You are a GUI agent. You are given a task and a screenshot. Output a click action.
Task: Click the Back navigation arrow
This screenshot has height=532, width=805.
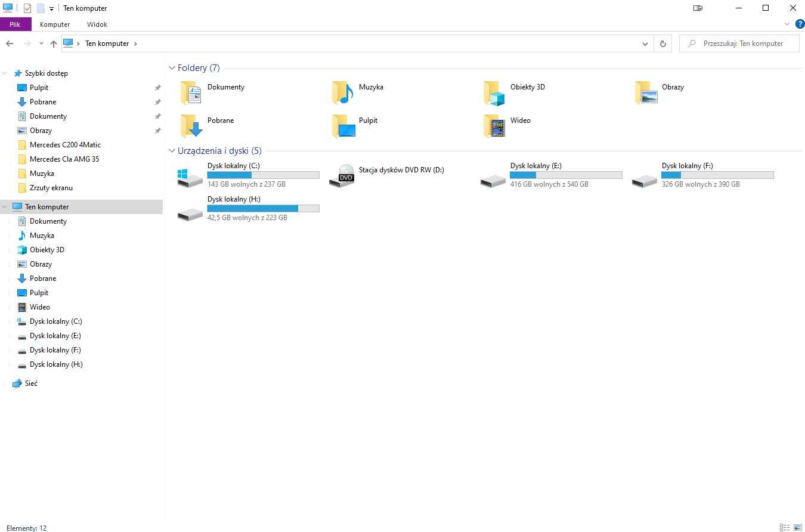10,44
